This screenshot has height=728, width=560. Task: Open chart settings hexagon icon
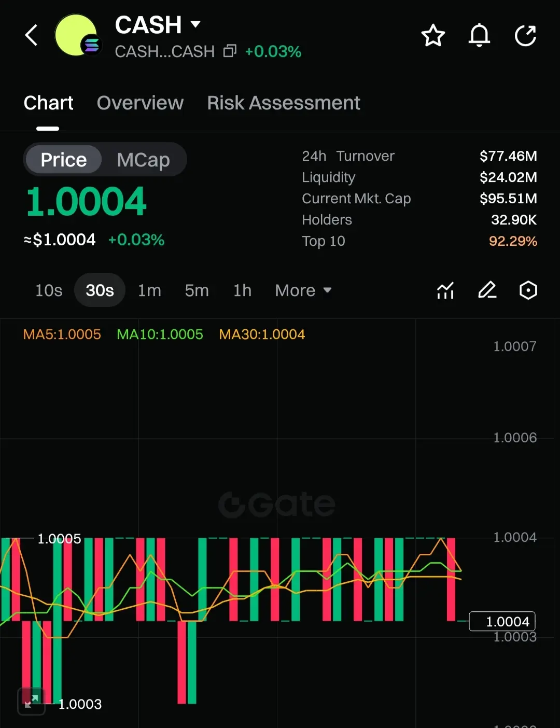[528, 290]
